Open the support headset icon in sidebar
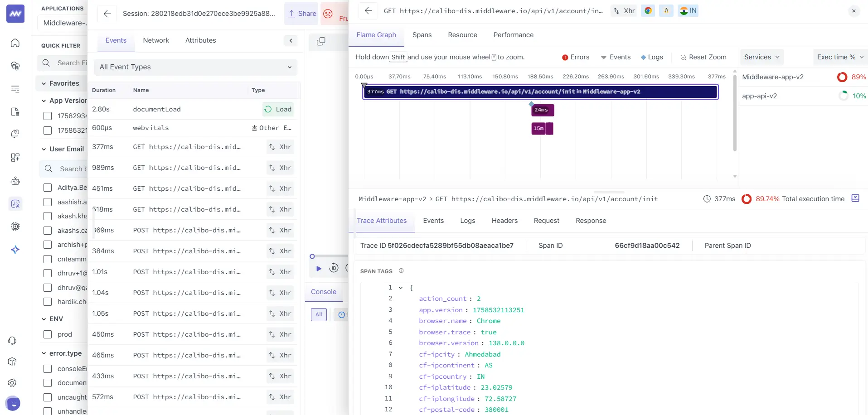Screen dimensions: 868x415 (x=12, y=341)
